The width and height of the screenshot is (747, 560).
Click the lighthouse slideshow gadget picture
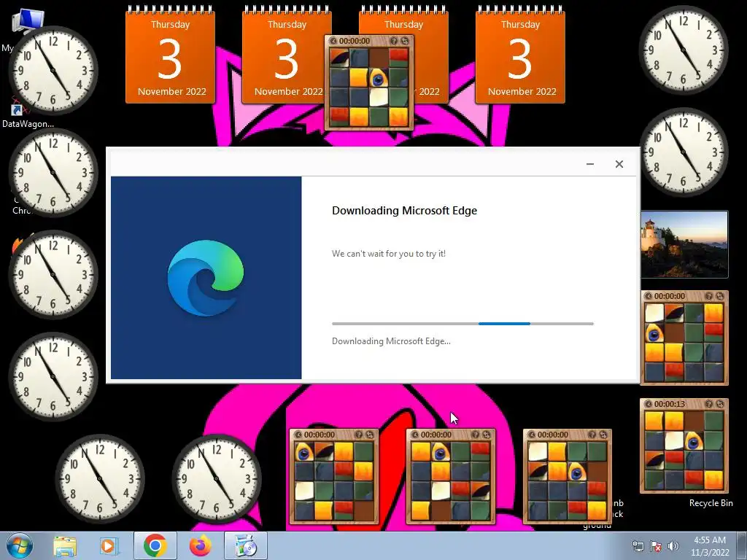tap(684, 244)
